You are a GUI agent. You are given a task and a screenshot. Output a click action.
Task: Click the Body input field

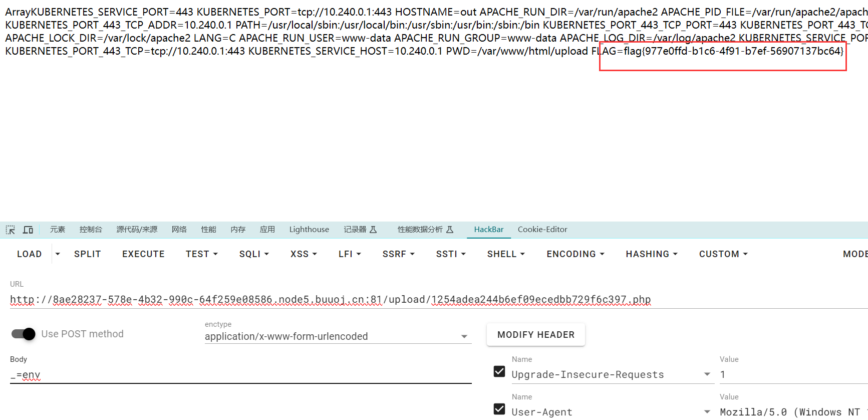240,375
